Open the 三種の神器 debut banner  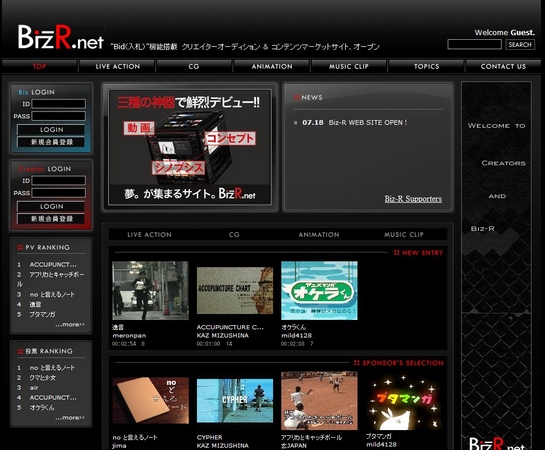[x=190, y=147]
